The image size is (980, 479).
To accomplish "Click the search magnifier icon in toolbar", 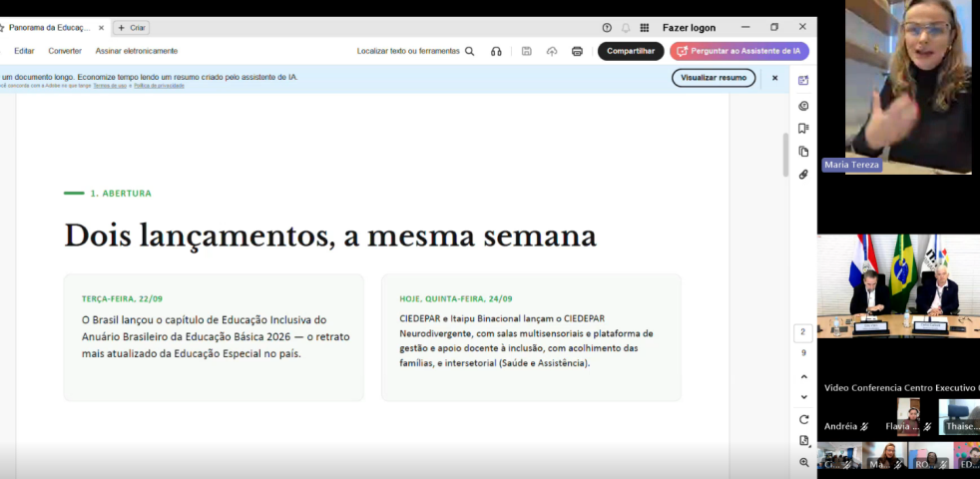I will pyautogui.click(x=469, y=51).
